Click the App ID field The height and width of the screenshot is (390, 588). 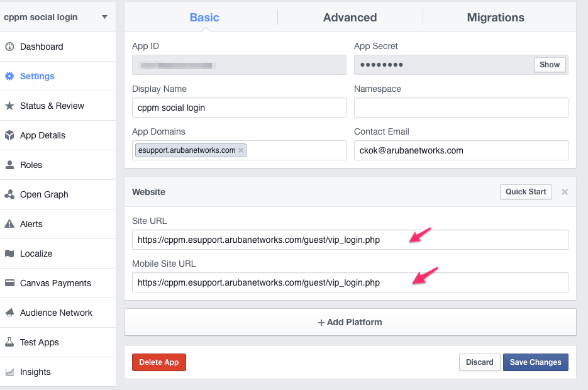click(x=239, y=65)
